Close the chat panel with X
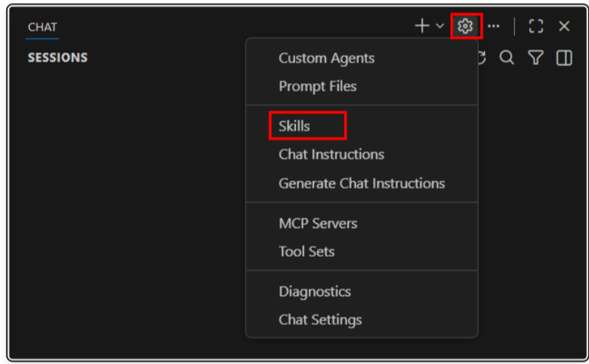The image size is (589, 364). pos(564,26)
